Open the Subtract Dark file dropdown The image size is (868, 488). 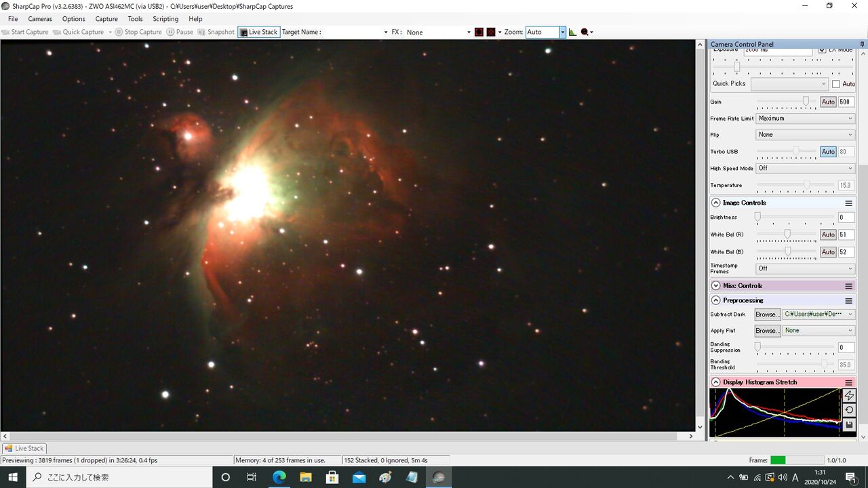tap(818, 314)
